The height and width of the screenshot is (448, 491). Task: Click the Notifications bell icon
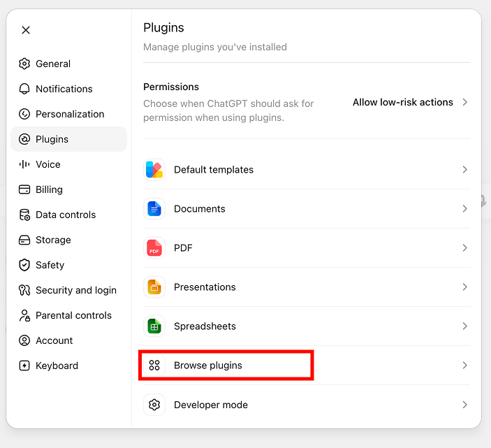(24, 89)
